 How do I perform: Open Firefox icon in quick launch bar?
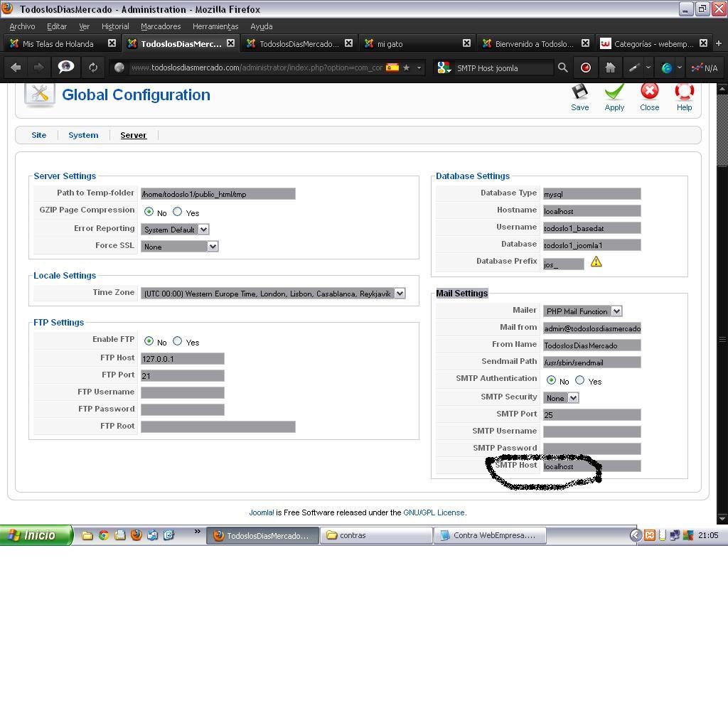pyautogui.click(x=136, y=535)
